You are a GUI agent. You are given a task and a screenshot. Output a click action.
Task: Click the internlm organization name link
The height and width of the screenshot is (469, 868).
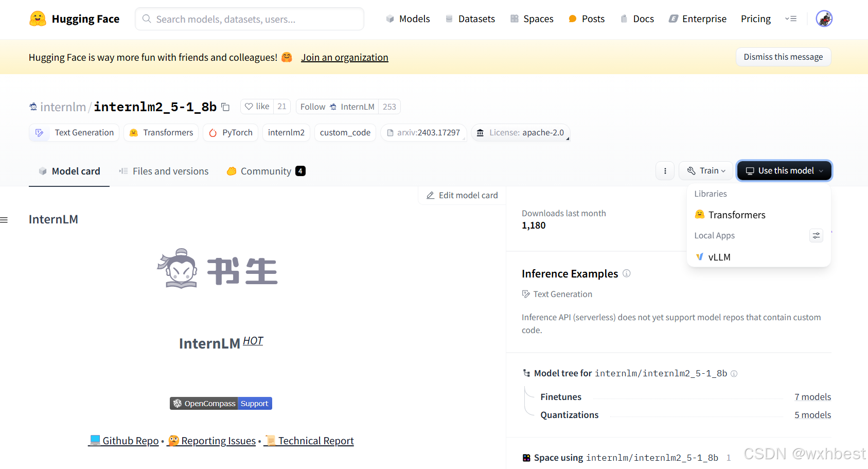pyautogui.click(x=63, y=107)
